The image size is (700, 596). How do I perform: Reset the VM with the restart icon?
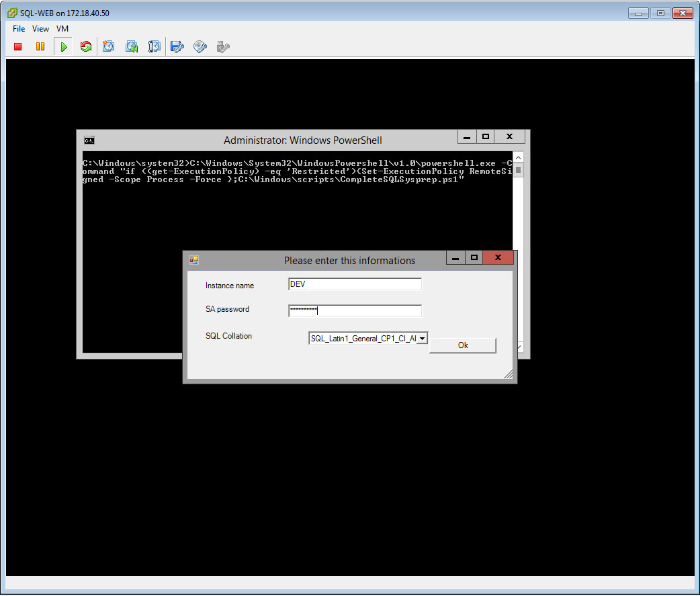86,46
